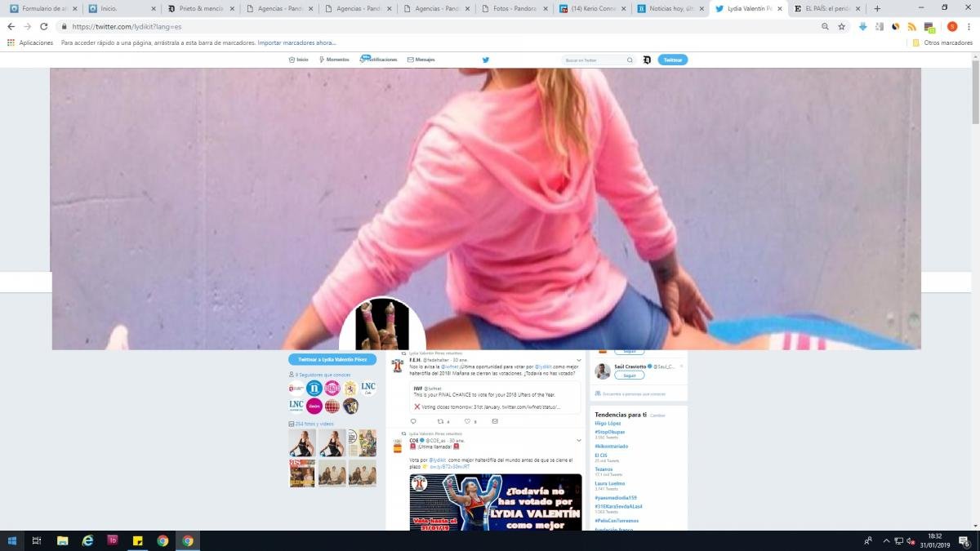Screen dimensions: 980x551
Task: Open Windows Start menu
Action: 11,540
